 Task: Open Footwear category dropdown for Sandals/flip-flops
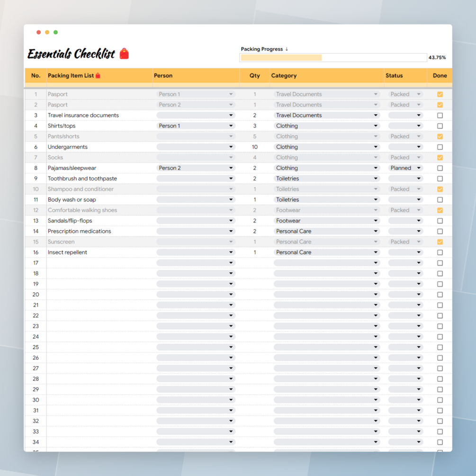pyautogui.click(x=327, y=221)
